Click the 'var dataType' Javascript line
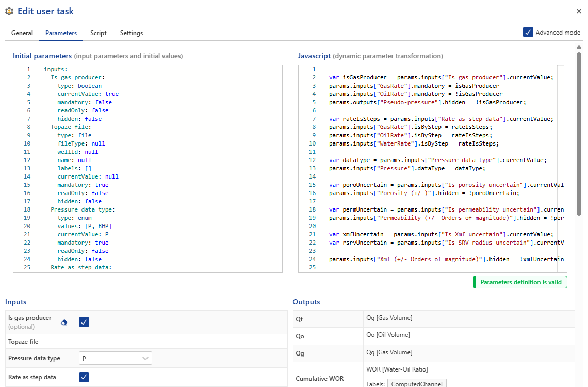Viewport: 588px width, 387px height. pyautogui.click(x=437, y=160)
